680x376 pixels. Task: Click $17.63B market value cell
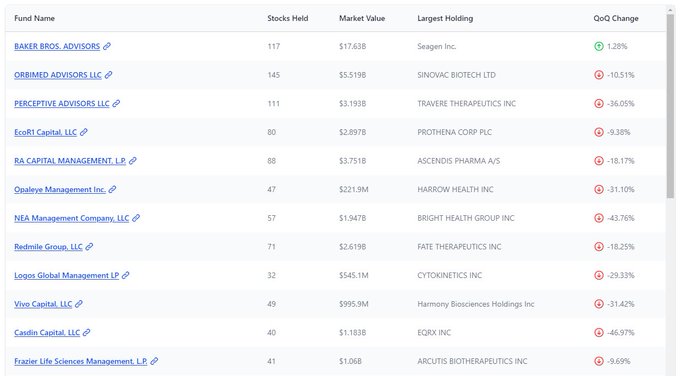tap(352, 46)
